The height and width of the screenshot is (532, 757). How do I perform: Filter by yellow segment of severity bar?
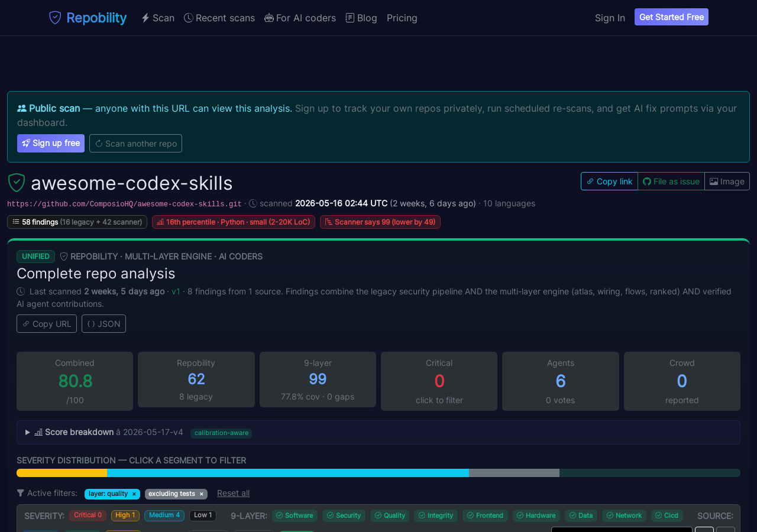[x=62, y=473]
